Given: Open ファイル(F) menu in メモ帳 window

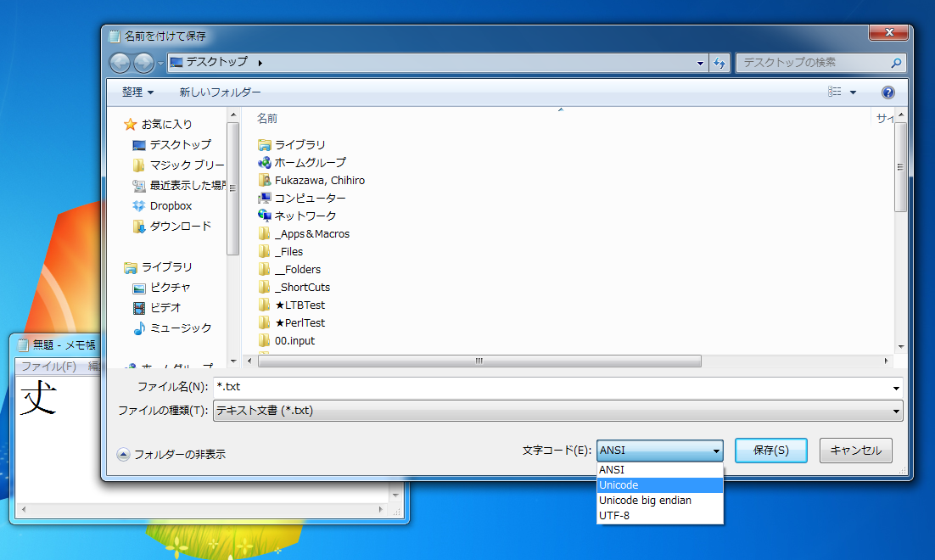Looking at the screenshot, I should [49, 367].
